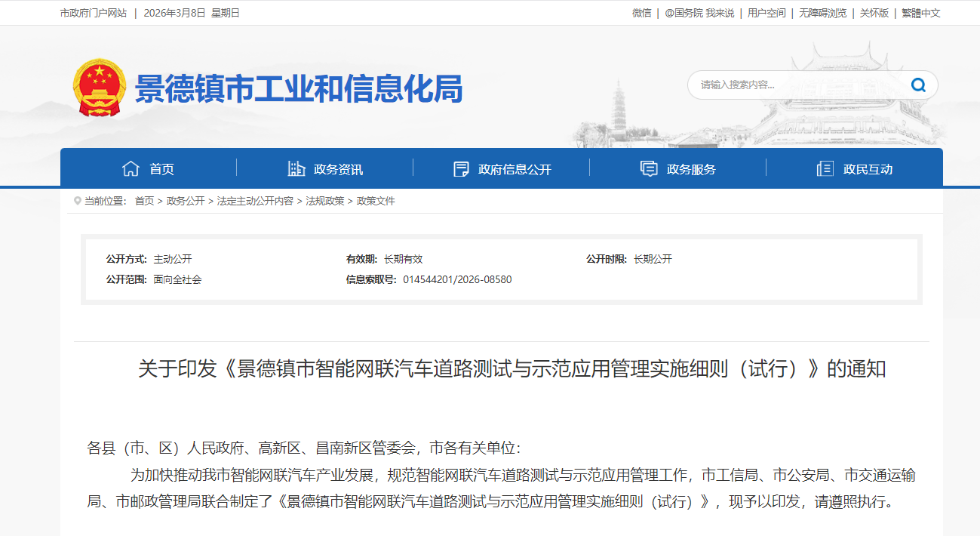Switch the language to 繁體中文

pyautogui.click(x=920, y=13)
